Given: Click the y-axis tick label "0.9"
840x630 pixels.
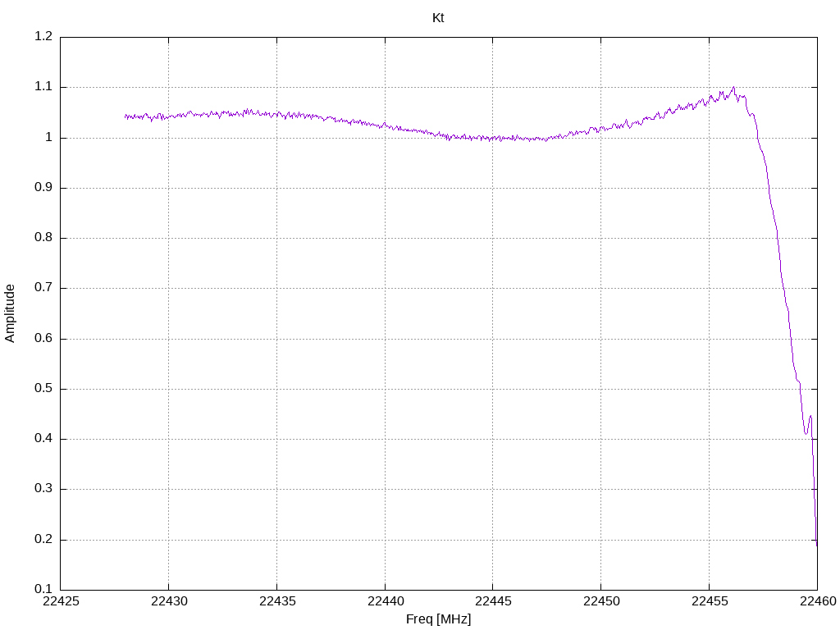Looking at the screenshot, I should point(43,188).
